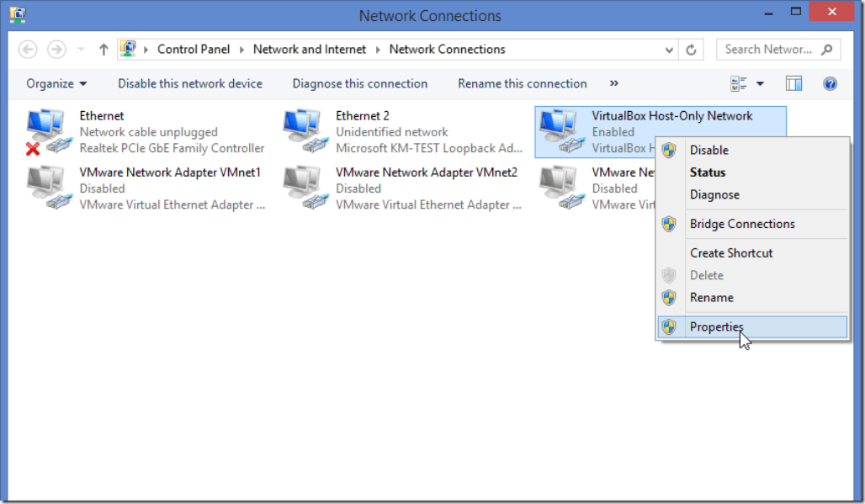Click the shield icon beside Rename
865x504 pixels.
669,298
